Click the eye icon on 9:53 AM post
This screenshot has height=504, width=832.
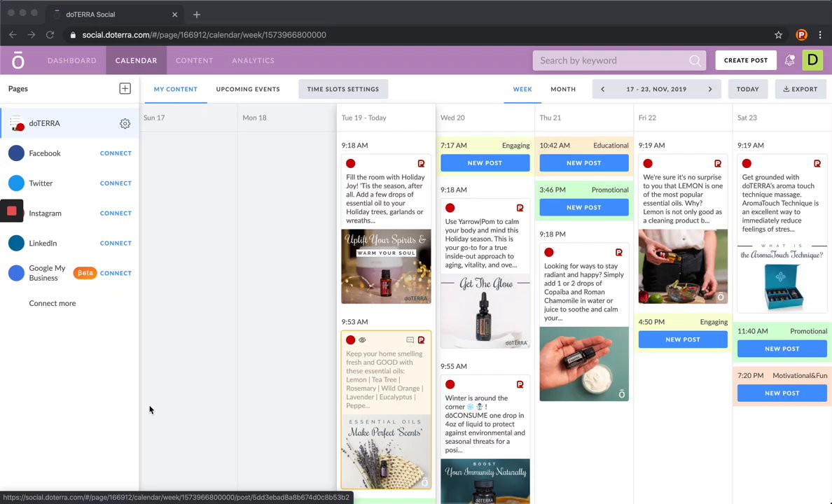pyautogui.click(x=362, y=340)
